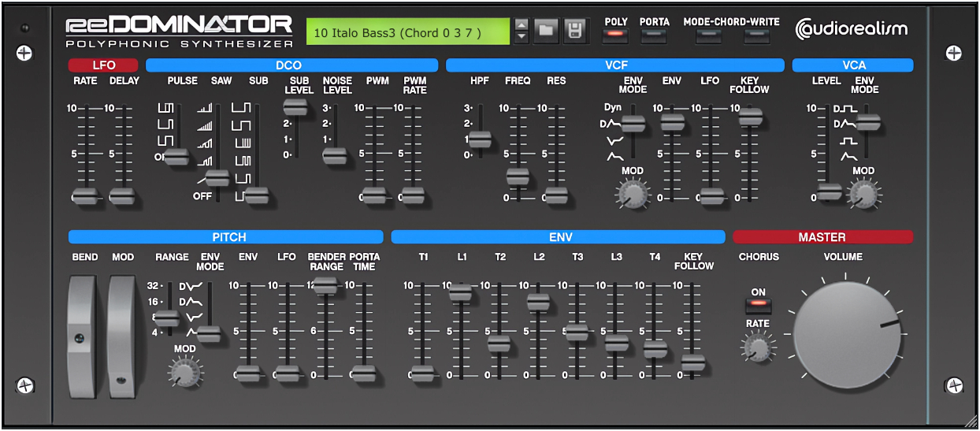Click the VCA LEVEL slider handle
This screenshot has width=980, height=431.
pos(829,191)
